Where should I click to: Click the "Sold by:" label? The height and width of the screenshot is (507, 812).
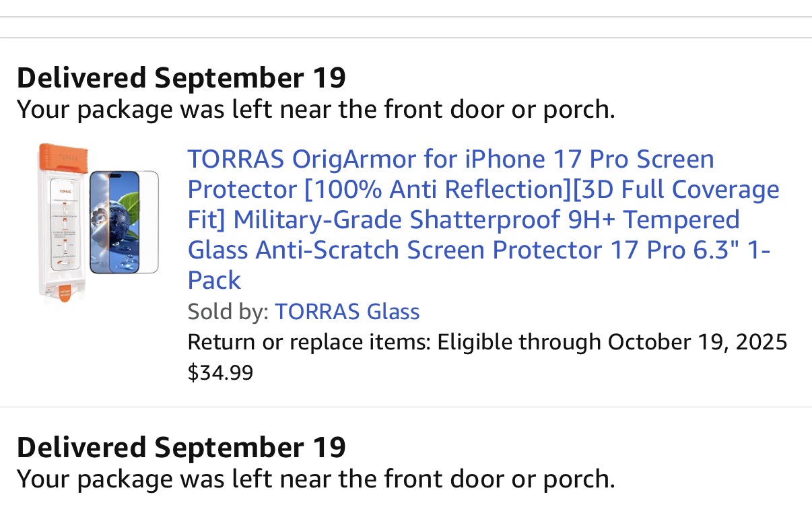(x=228, y=312)
